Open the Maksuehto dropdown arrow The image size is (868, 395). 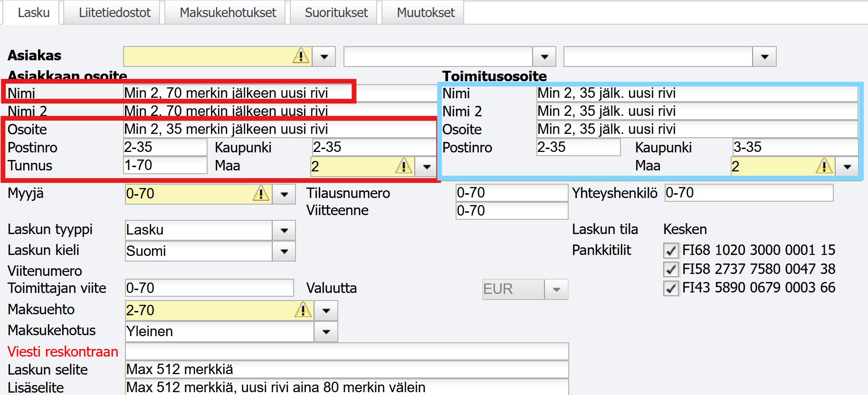326,311
